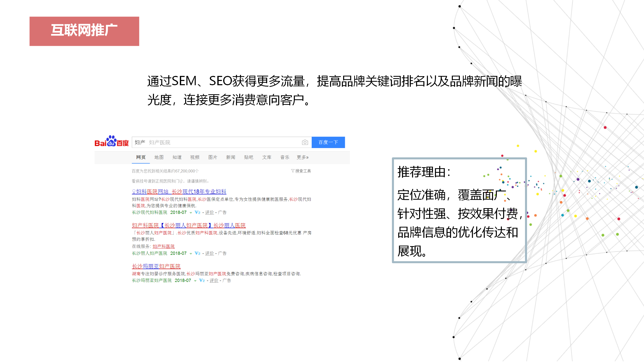Focus the Baidu search box containing 妇产
This screenshot has height=362, width=644.
tap(222, 143)
